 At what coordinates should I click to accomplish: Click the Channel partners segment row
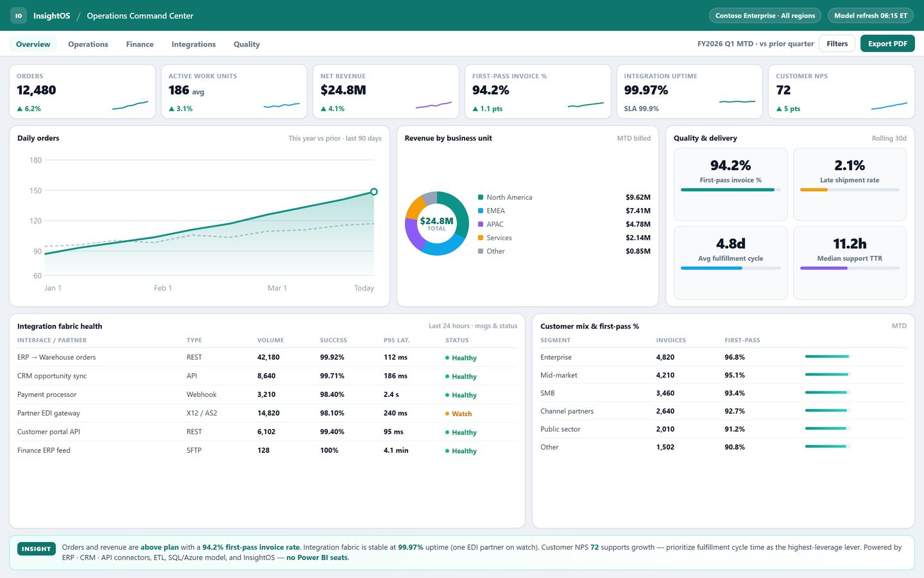tap(723, 411)
